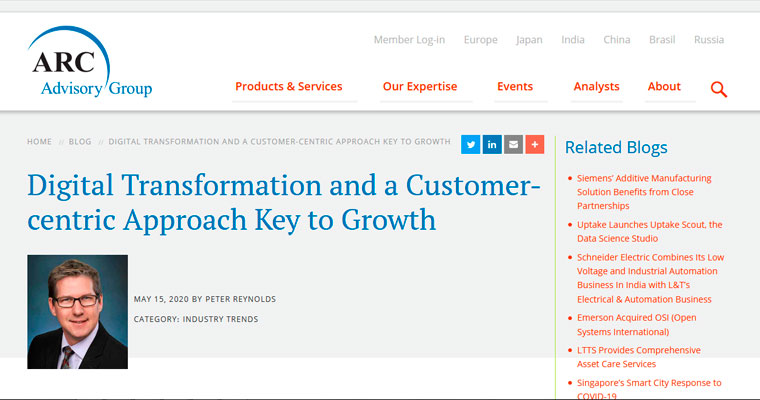Go to Events section
Image resolution: width=760 pixels, height=400 pixels.
click(x=515, y=87)
